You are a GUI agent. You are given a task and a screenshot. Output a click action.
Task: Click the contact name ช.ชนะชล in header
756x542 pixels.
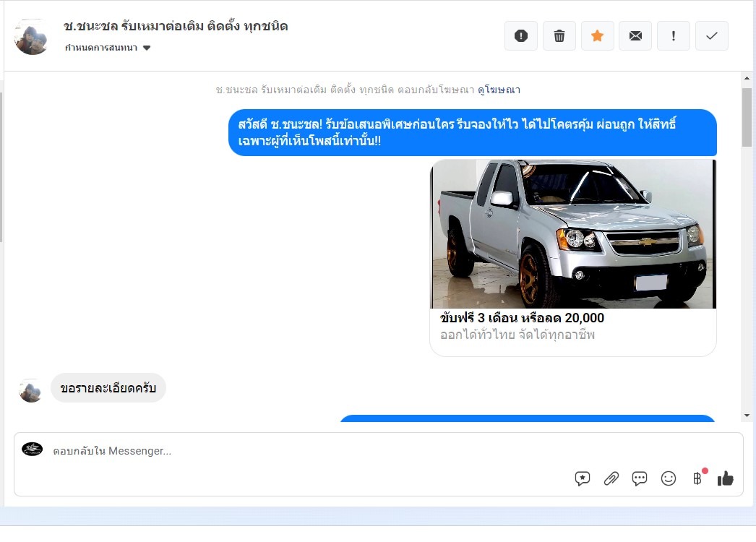coord(176,26)
